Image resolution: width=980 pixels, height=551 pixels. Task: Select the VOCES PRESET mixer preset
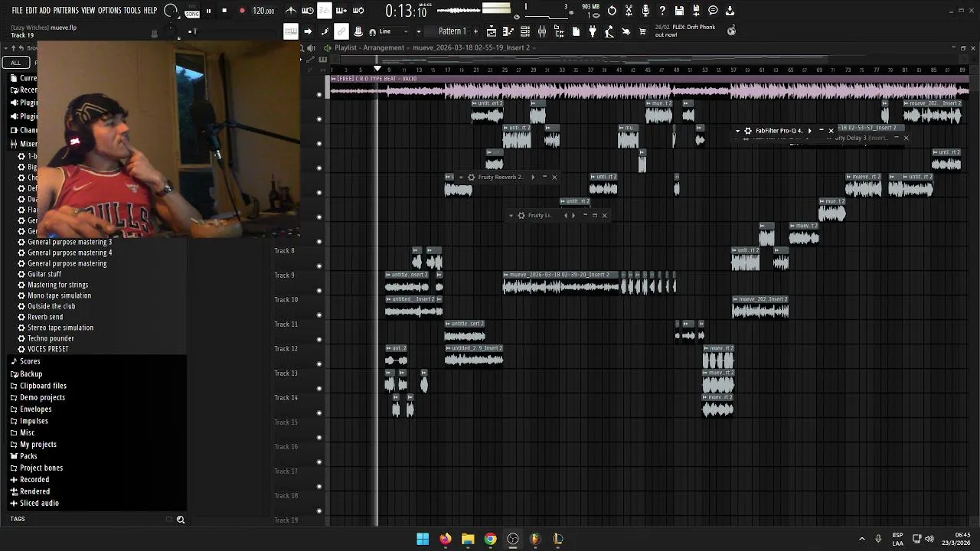click(x=47, y=349)
